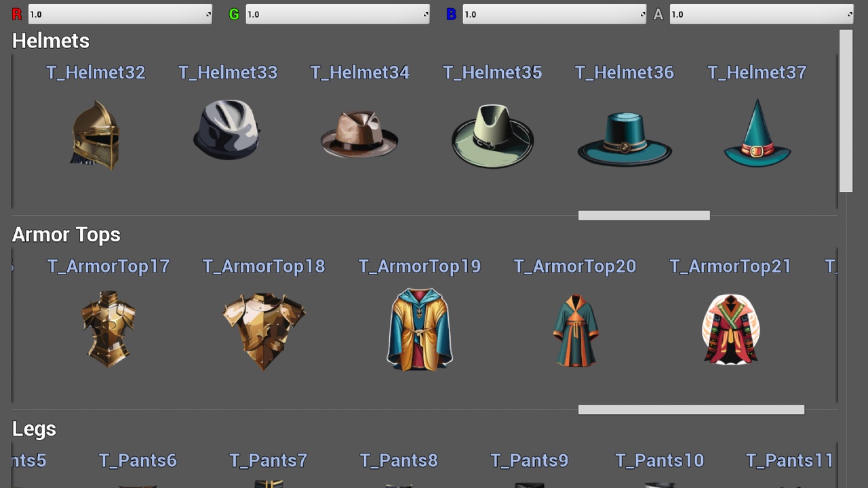The height and width of the screenshot is (488, 868).
Task: Click the T_Helmet34 label
Action: (x=360, y=73)
